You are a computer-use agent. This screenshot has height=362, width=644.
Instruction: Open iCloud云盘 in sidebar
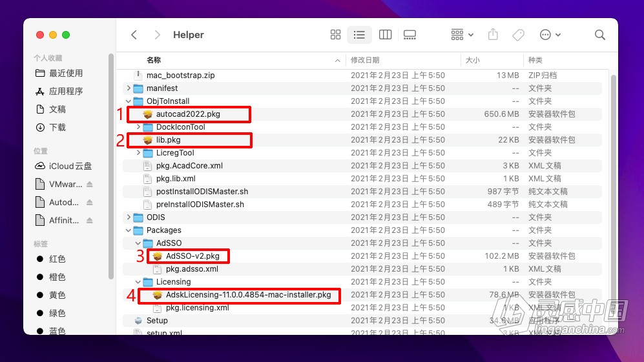pyautogui.click(x=63, y=166)
